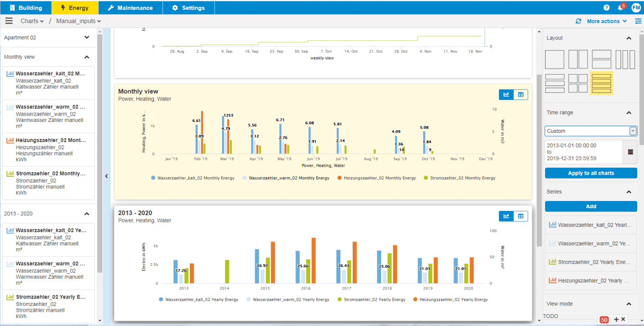Select line chart view for 2013 - 2020 chart
This screenshot has height=326, width=644.
click(506, 216)
